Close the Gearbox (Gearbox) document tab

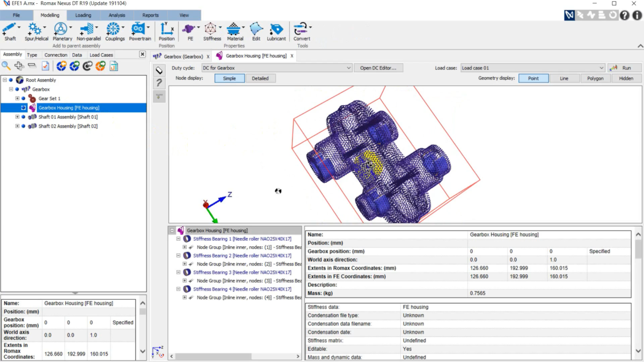(x=208, y=56)
